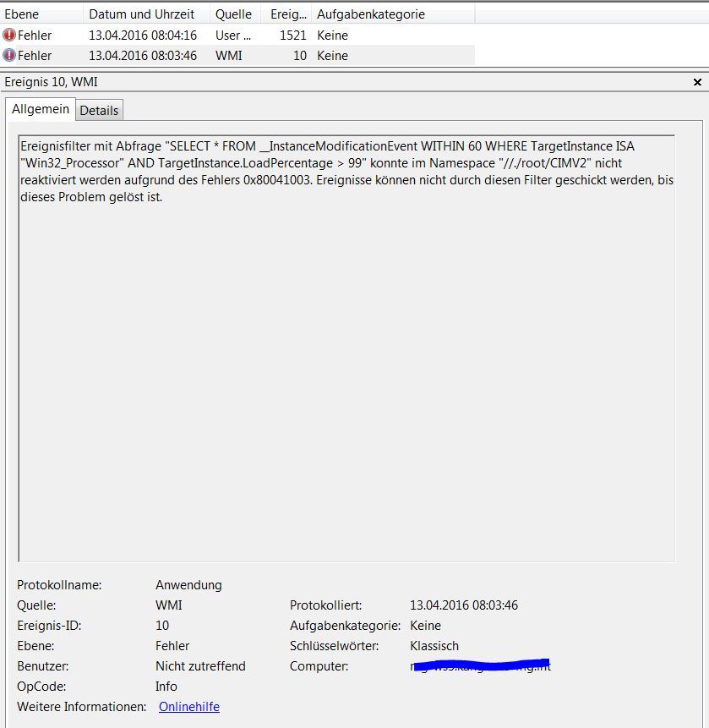The width and height of the screenshot is (709, 728).
Task: Click the redacted Computer name value
Action: pyautogui.click(x=479, y=666)
